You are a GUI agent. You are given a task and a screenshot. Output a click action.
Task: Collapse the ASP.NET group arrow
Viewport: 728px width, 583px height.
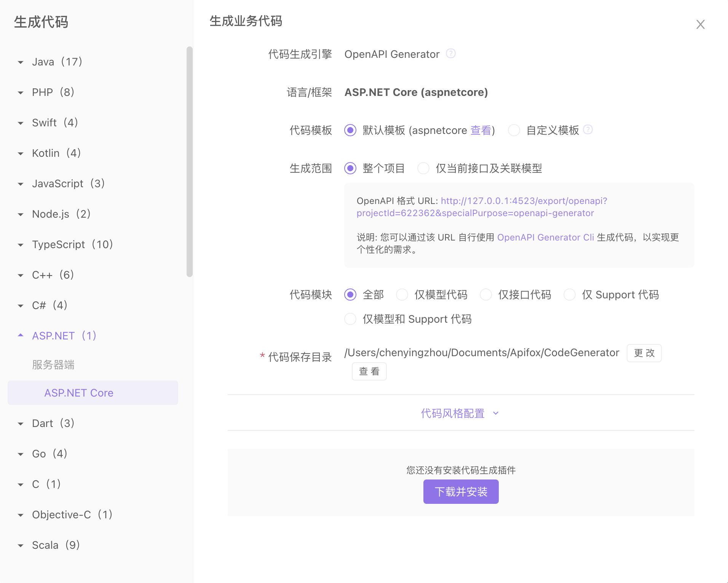tap(21, 335)
